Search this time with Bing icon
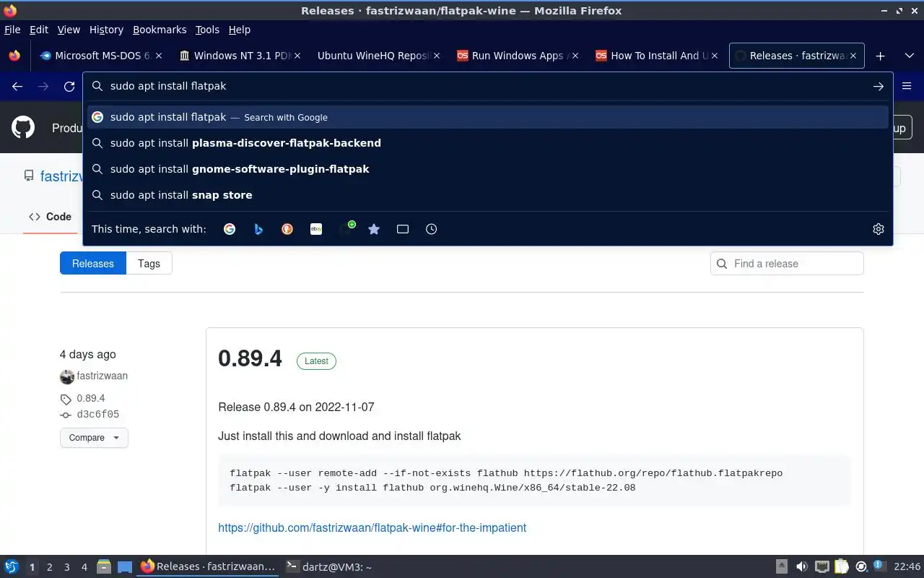Viewport: 924px width, 578px height. tap(258, 229)
